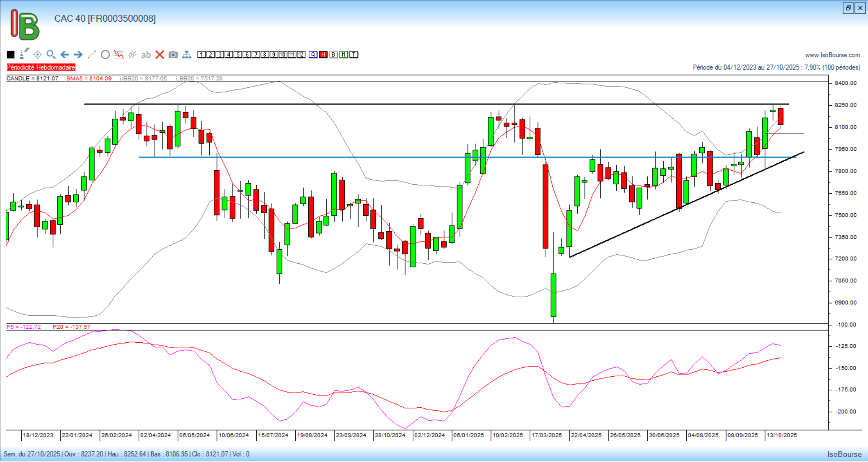Select the trend line drawing tool
Viewport: 868px width, 462px height.
[92, 55]
